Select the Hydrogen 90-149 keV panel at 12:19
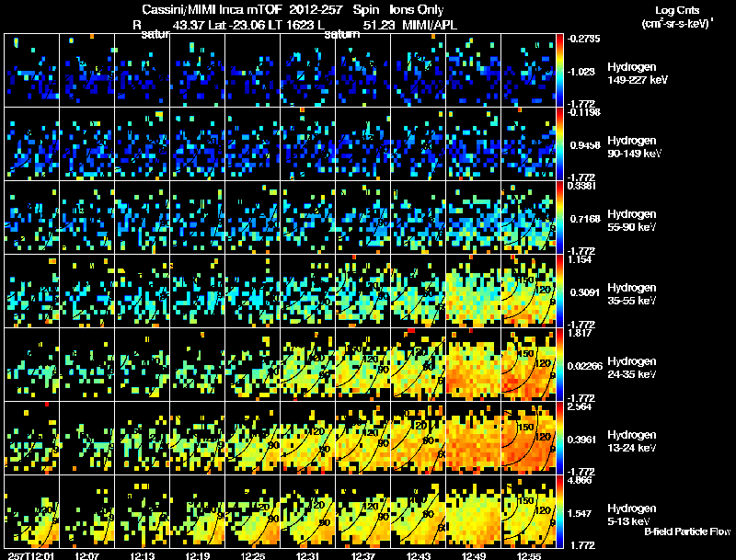 (198, 144)
